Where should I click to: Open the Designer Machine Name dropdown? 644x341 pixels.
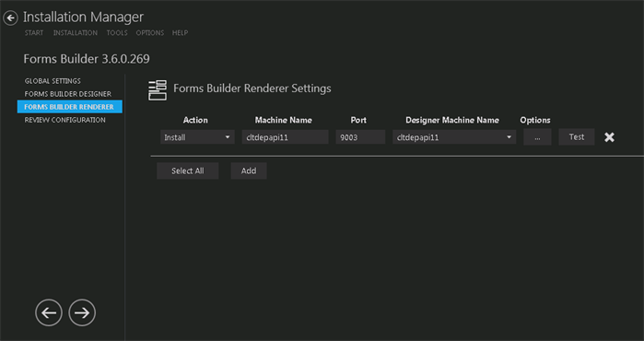[454, 137]
